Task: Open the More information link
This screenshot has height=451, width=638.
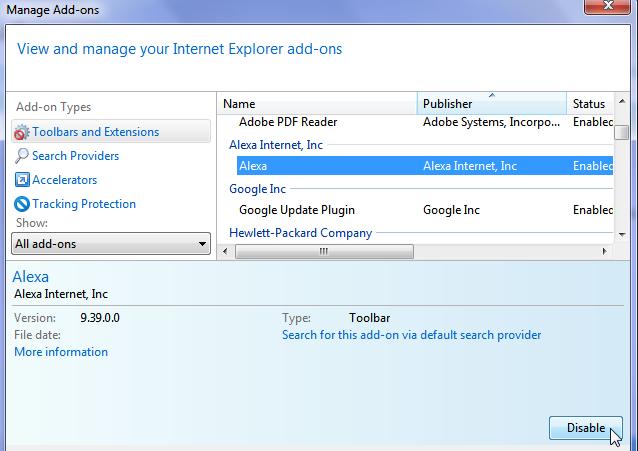Action: [x=61, y=352]
